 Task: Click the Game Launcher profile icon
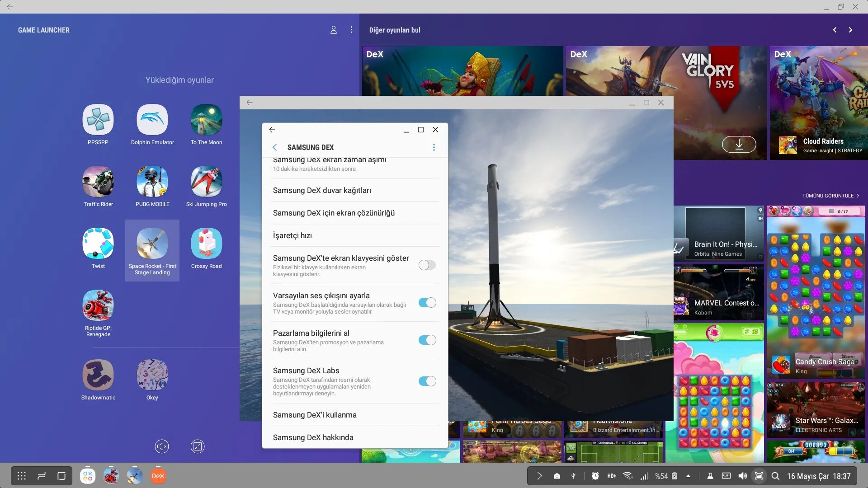coord(334,30)
